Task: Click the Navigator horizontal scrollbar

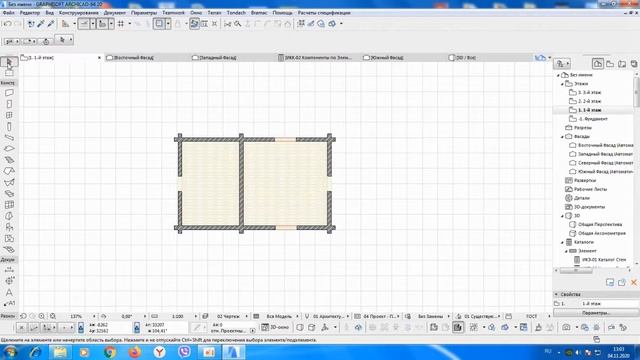Action: coord(576,271)
